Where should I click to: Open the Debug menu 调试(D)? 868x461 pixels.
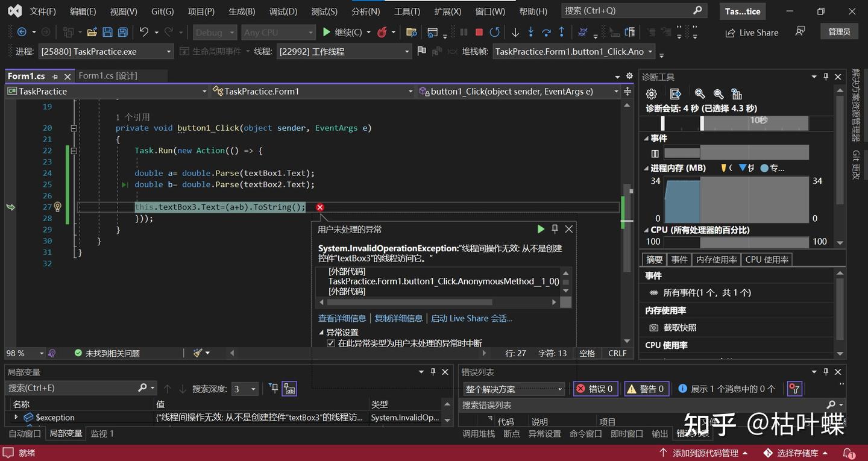[283, 11]
